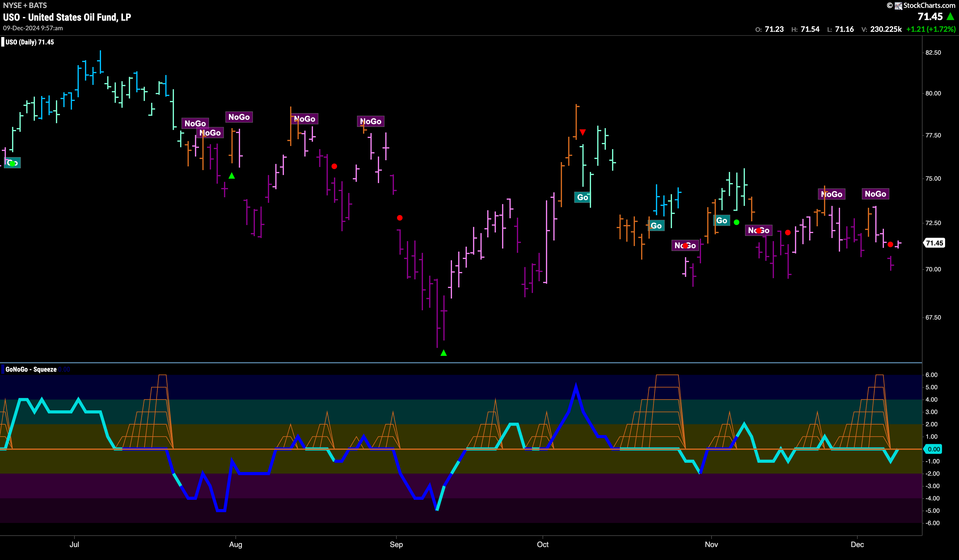This screenshot has width=959, height=560.
Task: Click the green triangle marker below the September low
Action: point(444,353)
